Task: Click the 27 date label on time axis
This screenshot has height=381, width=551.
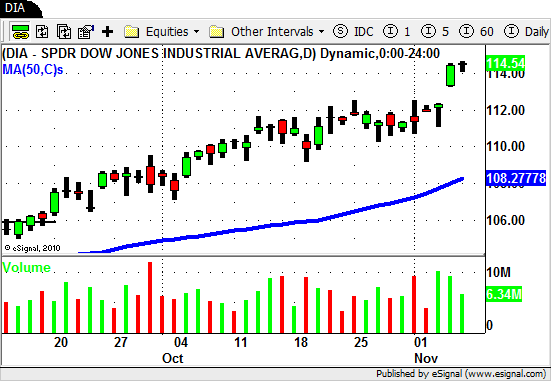Action: (121, 342)
